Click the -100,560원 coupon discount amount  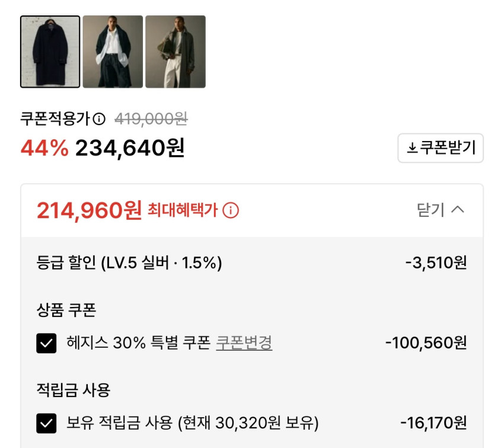coord(426,343)
